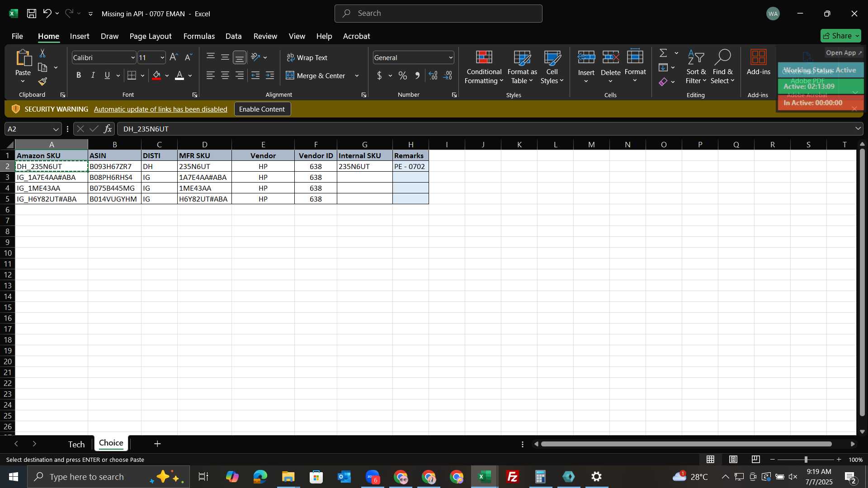868x488 pixels.
Task: Open the File menu
Action: pyautogui.click(x=17, y=36)
